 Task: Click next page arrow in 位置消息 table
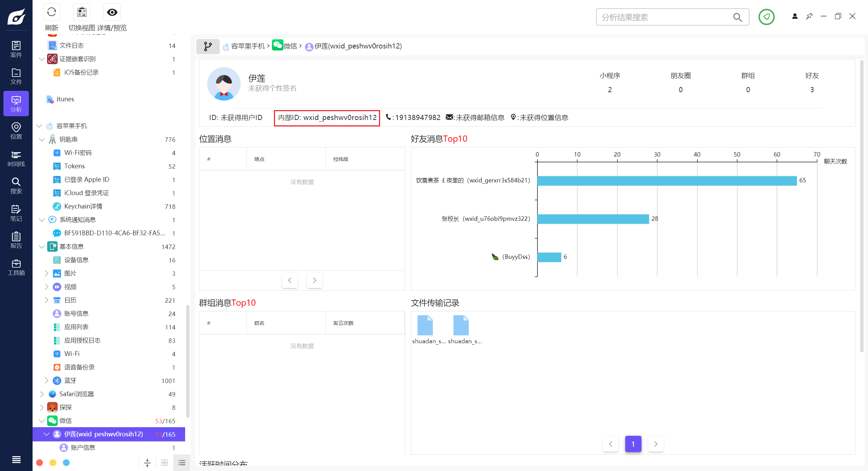point(314,280)
